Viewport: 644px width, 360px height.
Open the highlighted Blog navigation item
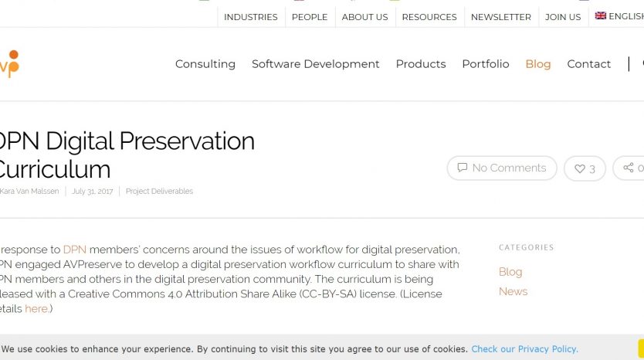click(538, 64)
